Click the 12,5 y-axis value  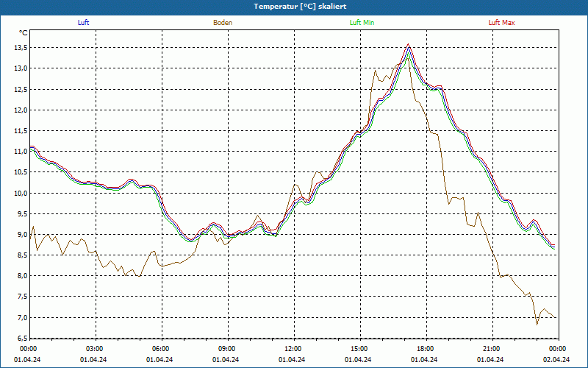tap(21, 89)
